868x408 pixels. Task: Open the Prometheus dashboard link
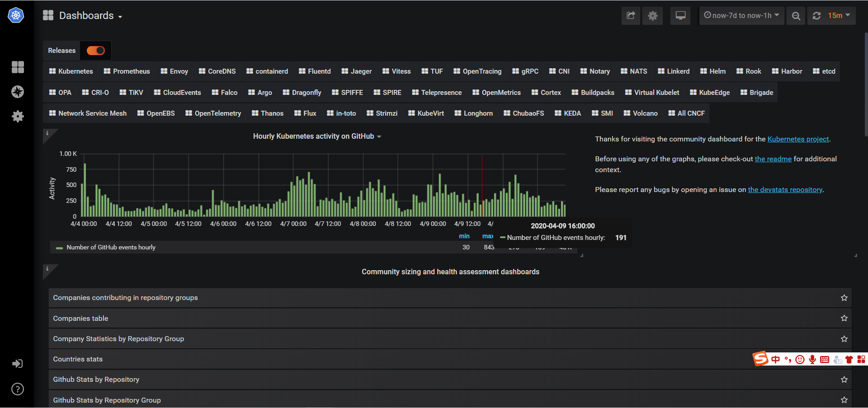point(127,71)
